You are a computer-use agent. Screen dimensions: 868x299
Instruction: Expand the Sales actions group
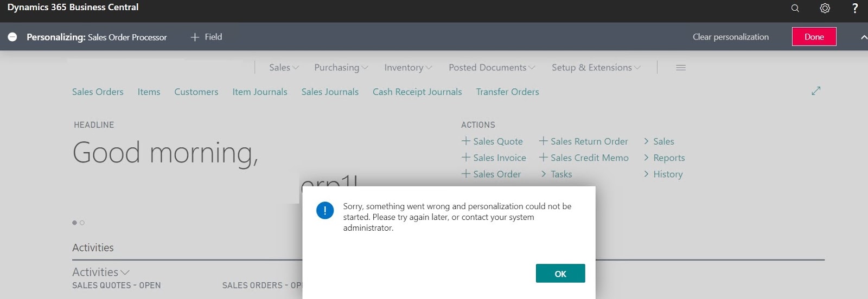click(659, 141)
